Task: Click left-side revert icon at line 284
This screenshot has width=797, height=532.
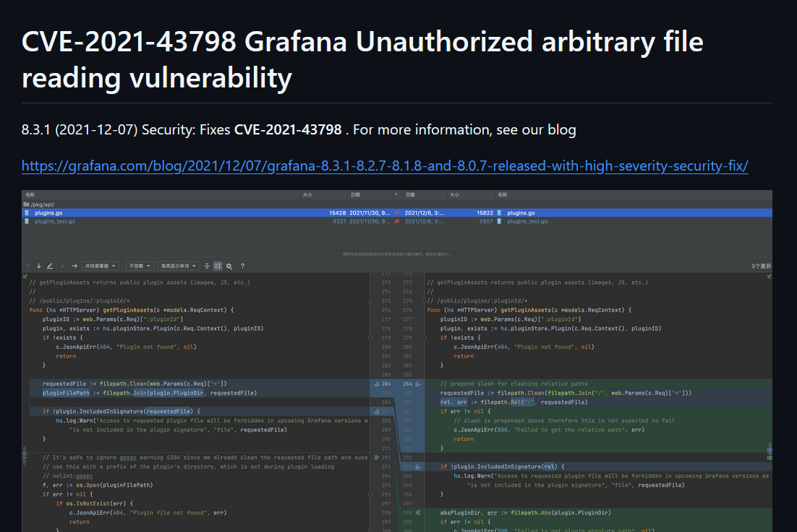Action: [x=377, y=384]
